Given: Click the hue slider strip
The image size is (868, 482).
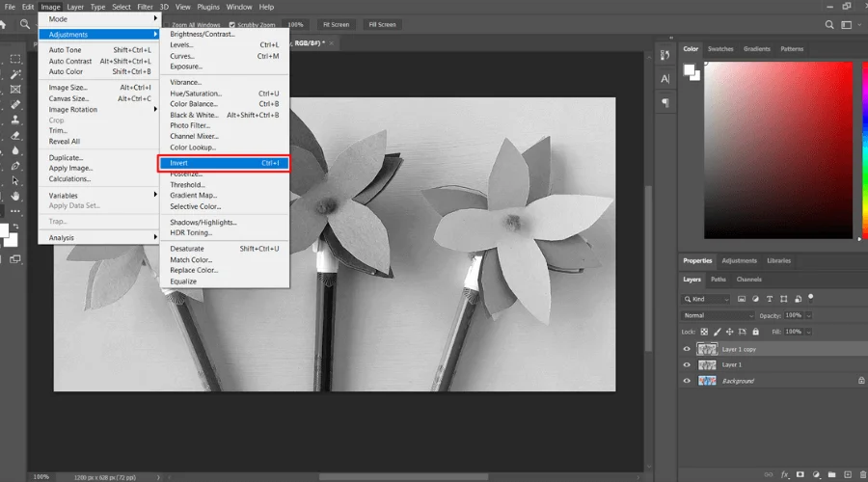Looking at the screenshot, I should click(x=865, y=150).
